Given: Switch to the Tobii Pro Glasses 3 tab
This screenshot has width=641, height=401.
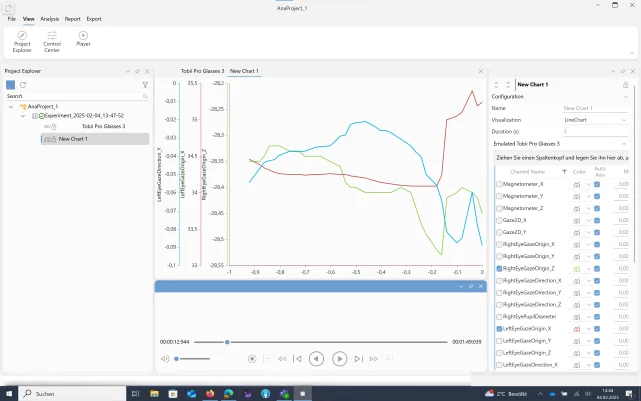Looking at the screenshot, I should [x=202, y=71].
